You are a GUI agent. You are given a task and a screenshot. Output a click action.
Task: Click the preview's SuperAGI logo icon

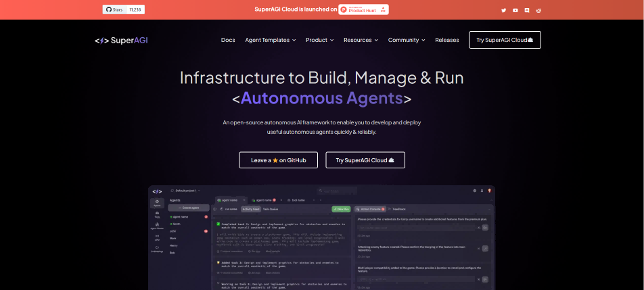[x=157, y=191]
